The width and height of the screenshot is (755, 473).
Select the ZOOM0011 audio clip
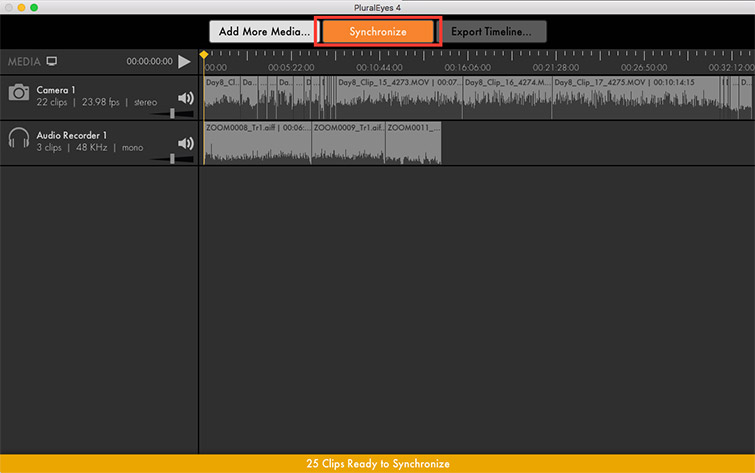(x=413, y=144)
